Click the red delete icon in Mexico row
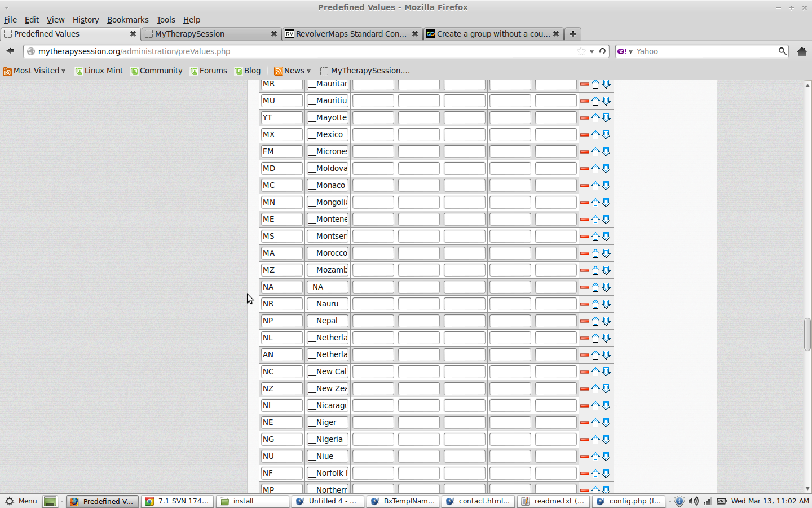812x508 pixels. 584,135
